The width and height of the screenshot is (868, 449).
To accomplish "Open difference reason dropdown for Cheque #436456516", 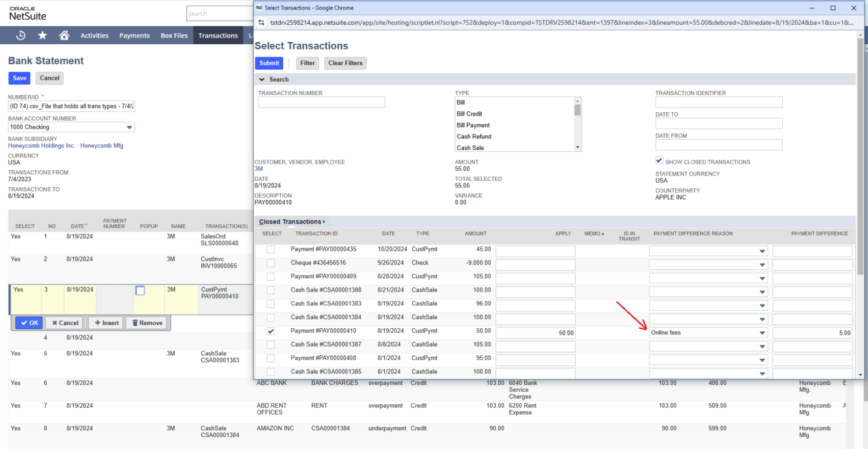I will [x=762, y=265].
